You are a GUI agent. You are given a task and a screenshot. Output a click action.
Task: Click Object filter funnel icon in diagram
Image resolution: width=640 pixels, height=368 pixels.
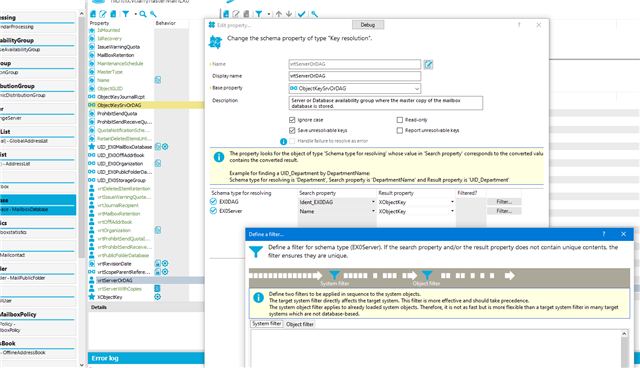pyautogui.click(x=427, y=275)
